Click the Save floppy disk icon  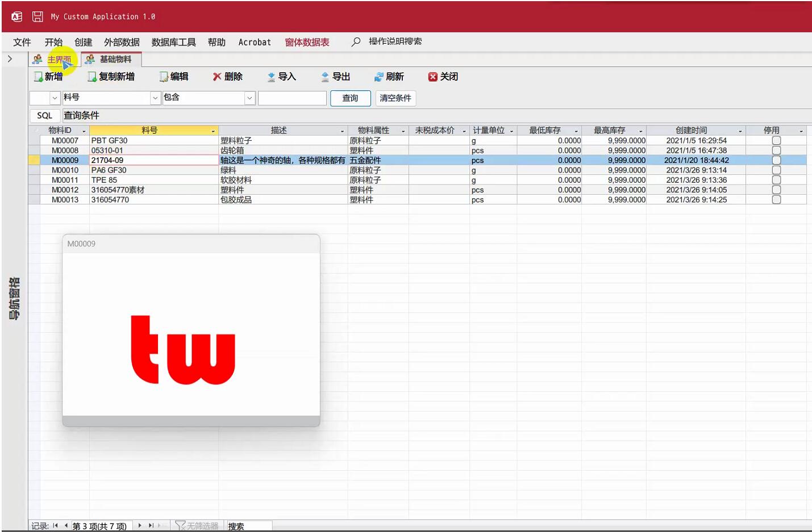tap(38, 16)
